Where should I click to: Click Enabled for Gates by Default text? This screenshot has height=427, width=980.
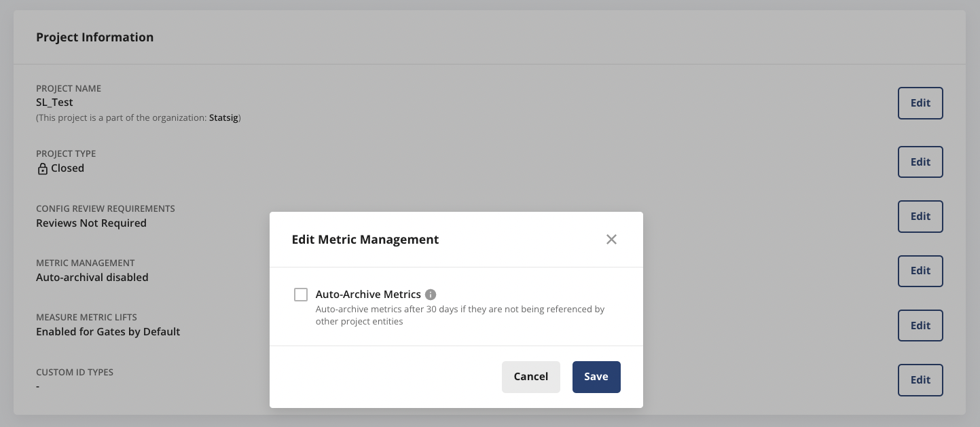(108, 331)
